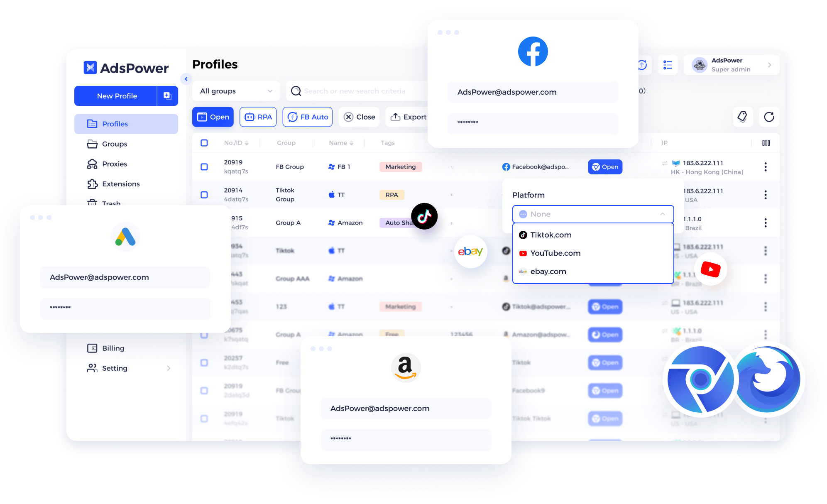Image resolution: width=827 pixels, height=504 pixels.
Task: Open the RPA automation panel
Action: (258, 116)
